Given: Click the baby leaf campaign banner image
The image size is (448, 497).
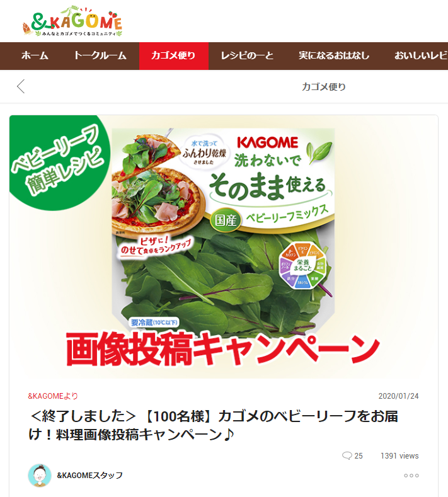Looking at the screenshot, I should click(224, 247).
